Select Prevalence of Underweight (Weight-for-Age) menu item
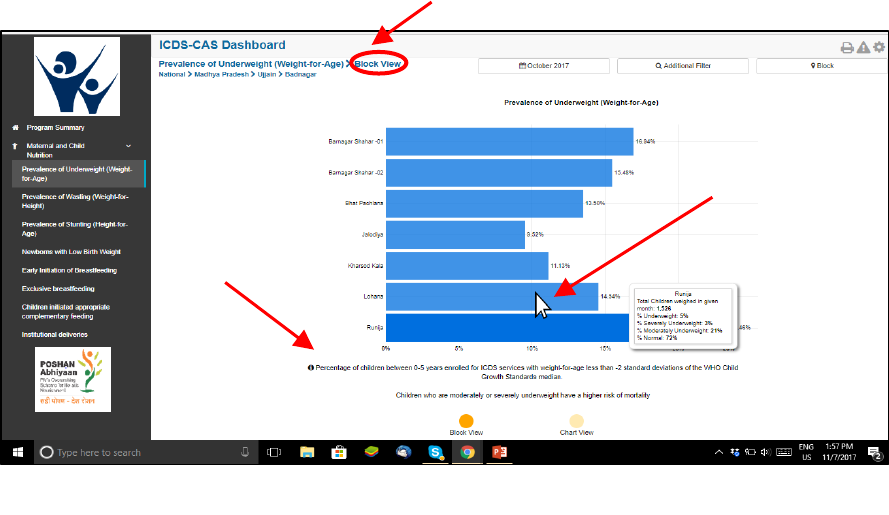The width and height of the screenshot is (889, 515). (x=78, y=174)
